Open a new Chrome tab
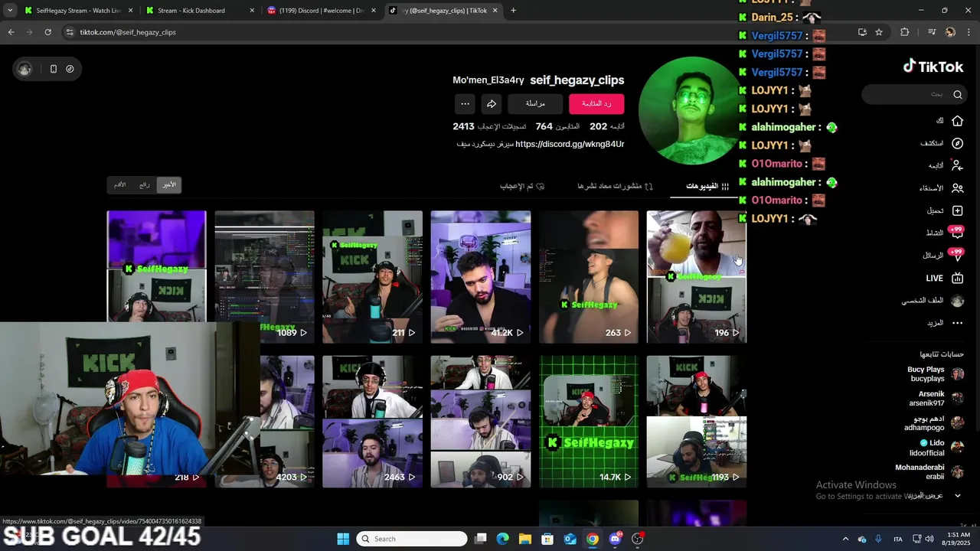 pyautogui.click(x=513, y=11)
